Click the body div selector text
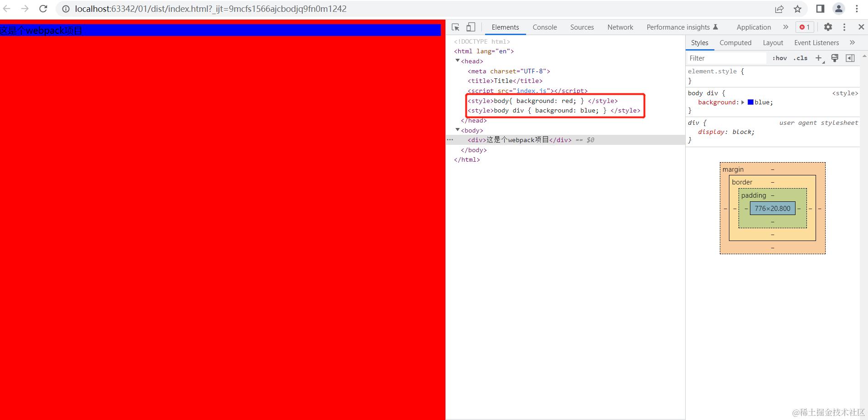This screenshot has height=420, width=868. (703, 93)
